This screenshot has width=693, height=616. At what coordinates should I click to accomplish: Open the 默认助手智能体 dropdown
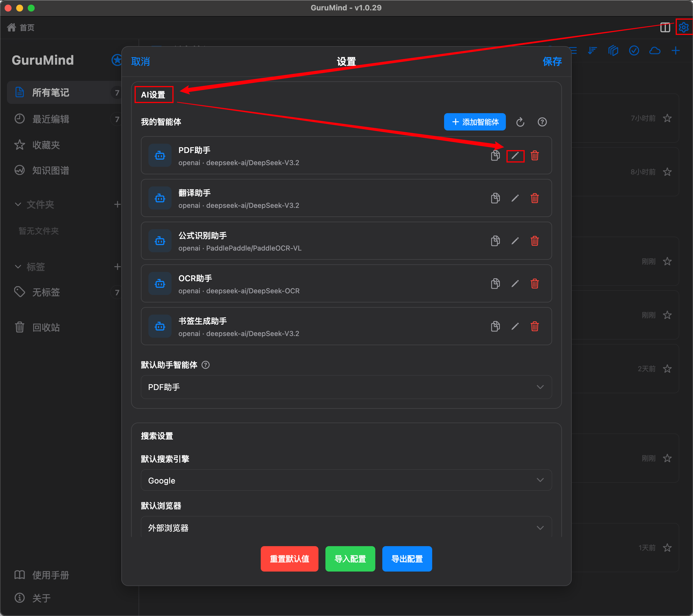(346, 387)
